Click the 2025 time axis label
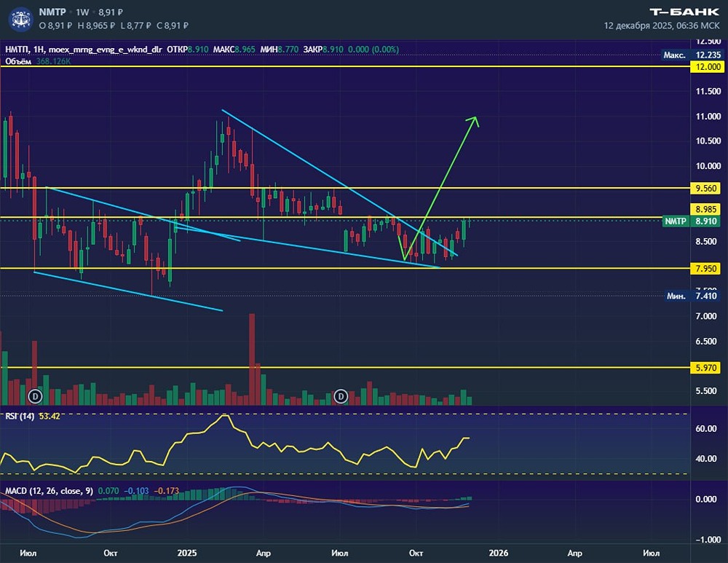Screen dimensions: 728x563 (187, 554)
